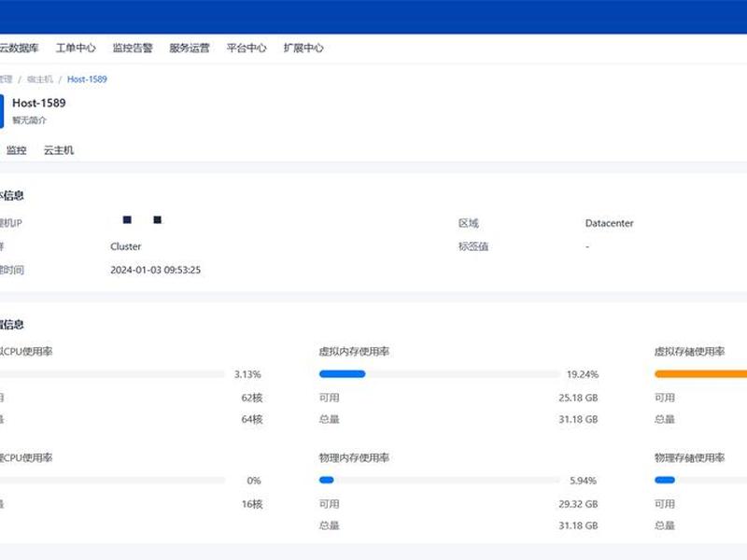Click the 0% physical CPU value
The image size is (747, 560).
pyautogui.click(x=254, y=481)
